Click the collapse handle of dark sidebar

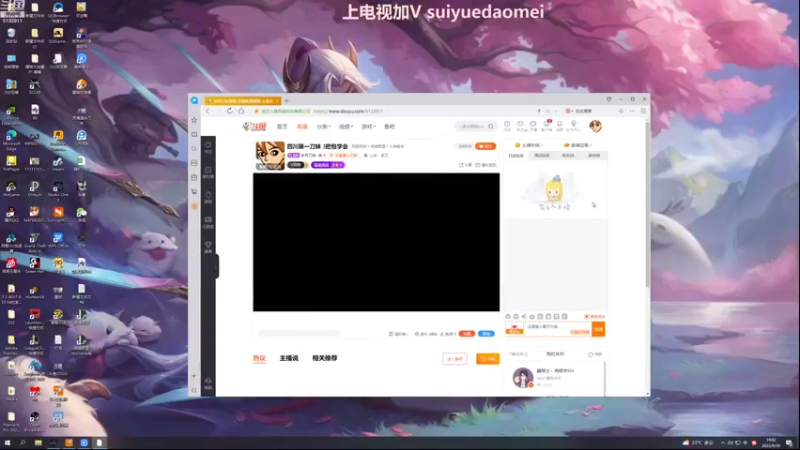(216, 266)
